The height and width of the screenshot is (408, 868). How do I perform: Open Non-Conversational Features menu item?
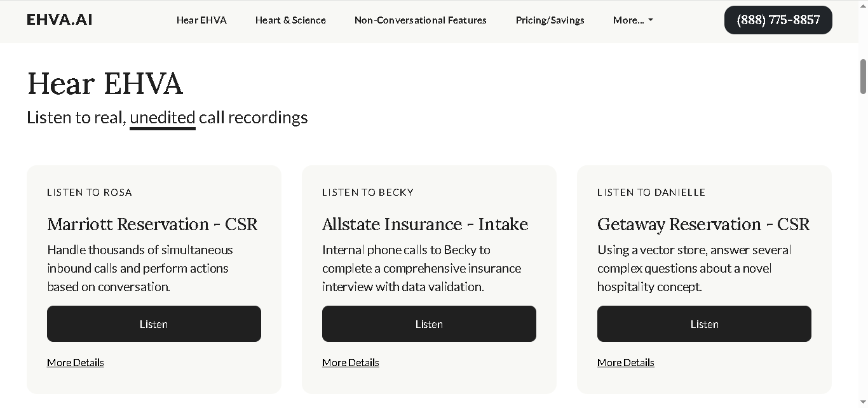click(421, 20)
